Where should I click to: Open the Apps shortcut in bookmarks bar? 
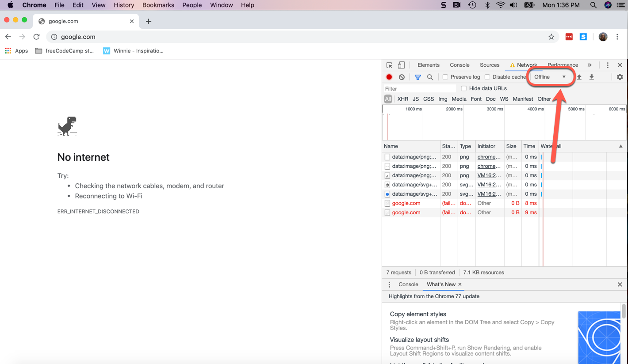pyautogui.click(x=16, y=51)
